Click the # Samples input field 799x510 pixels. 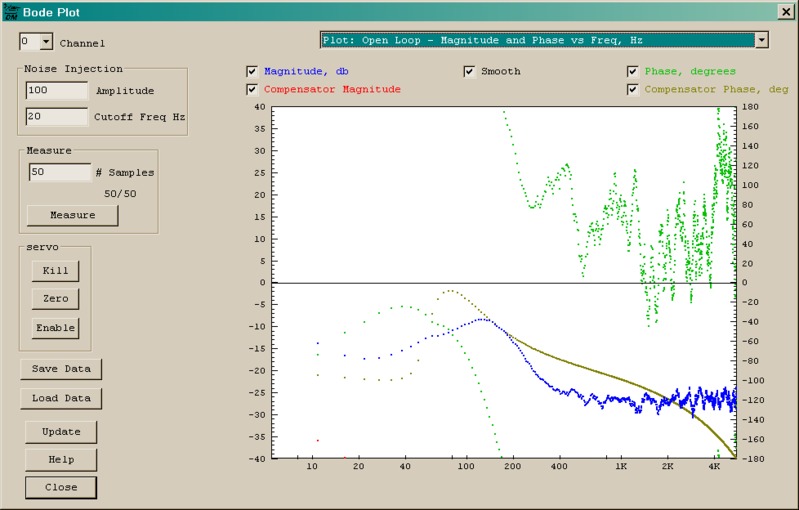[59, 172]
